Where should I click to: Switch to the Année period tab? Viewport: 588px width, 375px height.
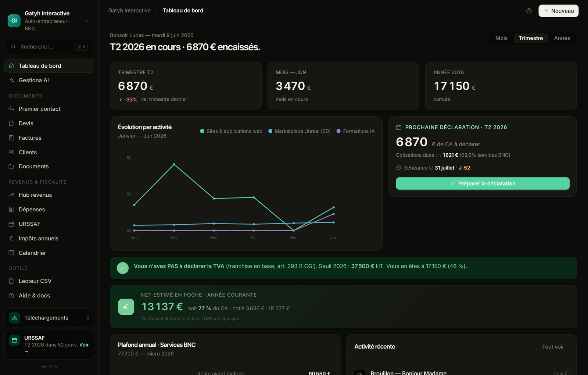pyautogui.click(x=562, y=38)
